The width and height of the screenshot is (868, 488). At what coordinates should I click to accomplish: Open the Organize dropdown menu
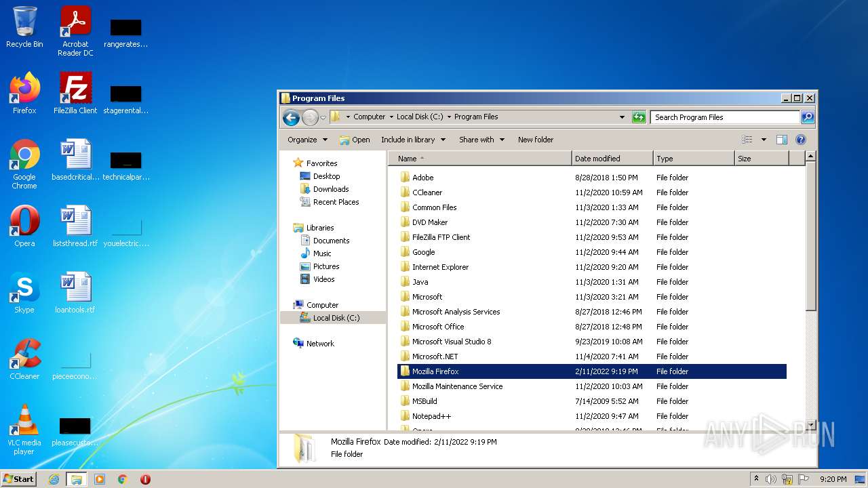307,140
